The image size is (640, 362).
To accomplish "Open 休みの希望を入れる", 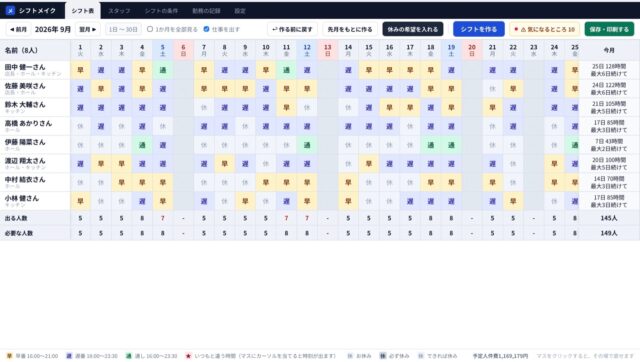I will pyautogui.click(x=413, y=29).
